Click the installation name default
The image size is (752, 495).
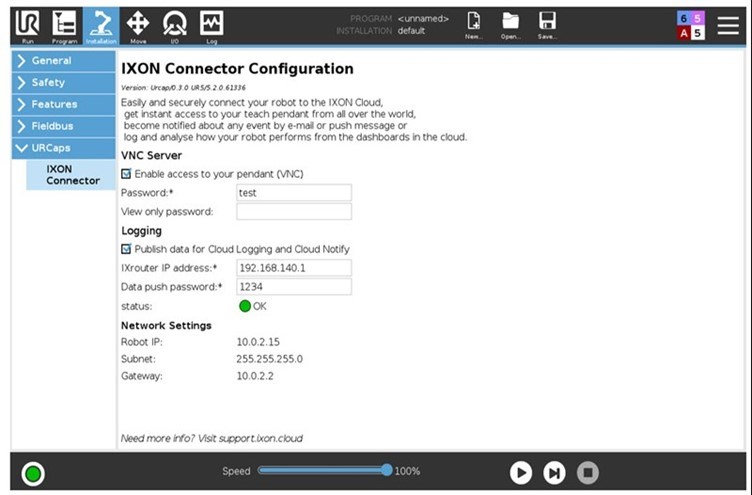coord(411,31)
